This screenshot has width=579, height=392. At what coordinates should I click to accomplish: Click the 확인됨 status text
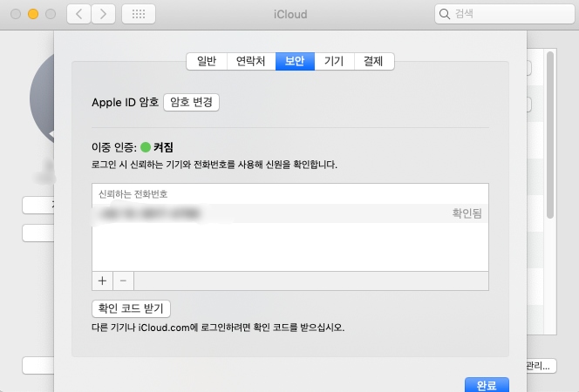click(467, 213)
